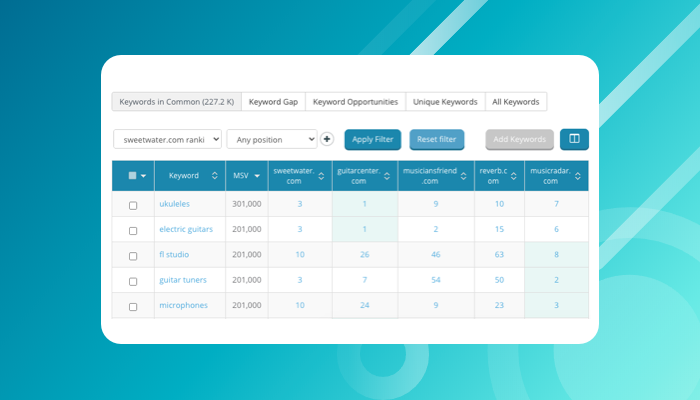Click the plus icon to add filter
700x400 pixels.
tap(327, 139)
